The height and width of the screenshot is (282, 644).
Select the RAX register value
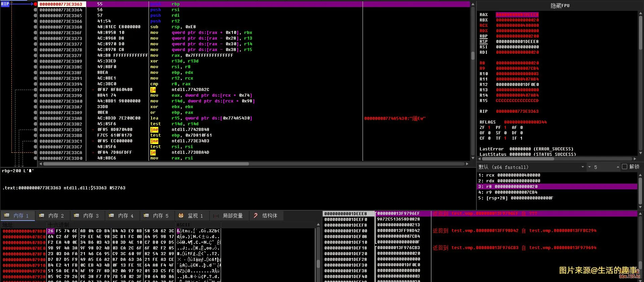517,15
